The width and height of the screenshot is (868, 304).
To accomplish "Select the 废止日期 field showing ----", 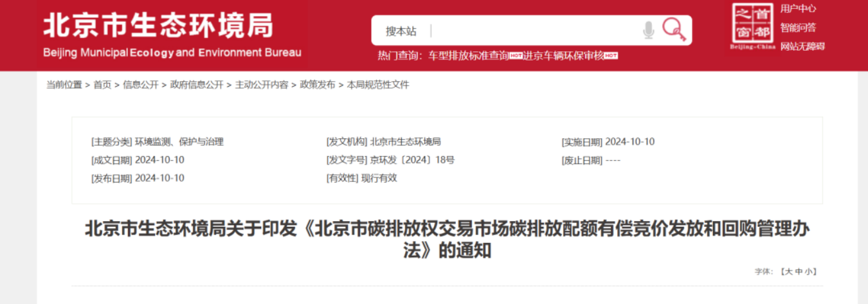I will point(613,160).
